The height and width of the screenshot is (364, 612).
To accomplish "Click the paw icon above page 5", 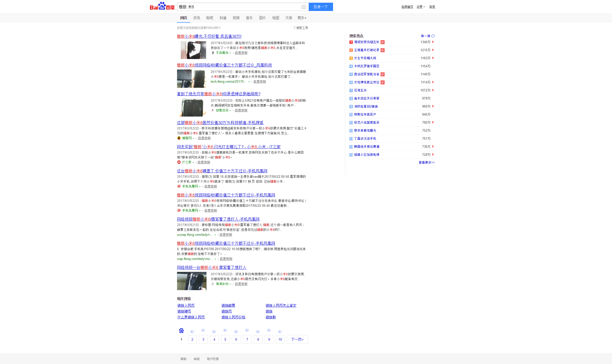I will pos(225,330).
